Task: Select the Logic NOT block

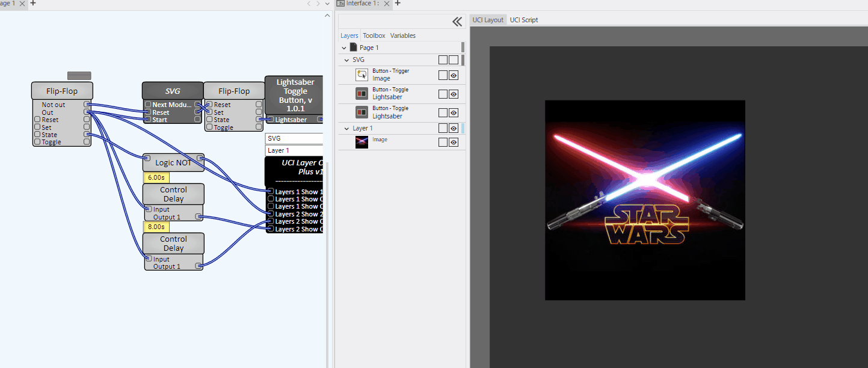Action: [x=173, y=162]
